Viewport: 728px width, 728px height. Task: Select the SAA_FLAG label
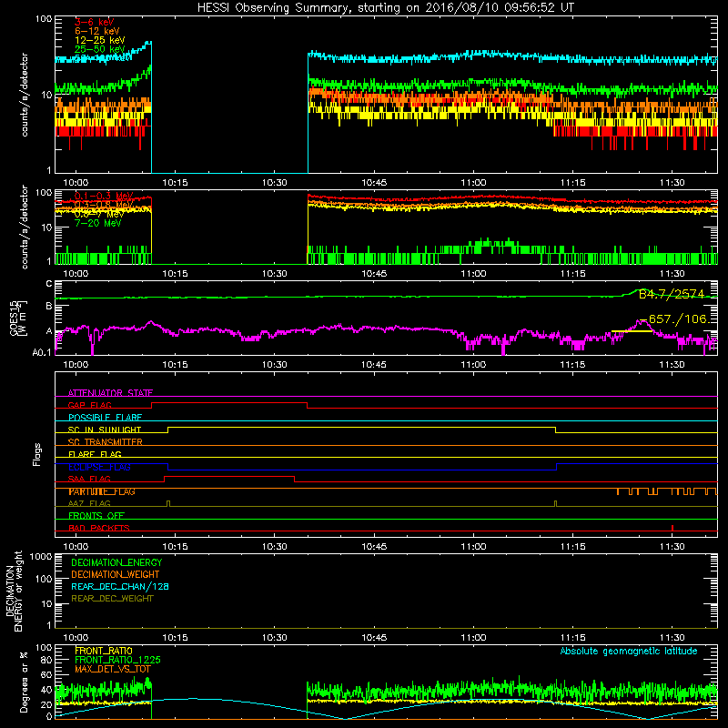click(89, 479)
